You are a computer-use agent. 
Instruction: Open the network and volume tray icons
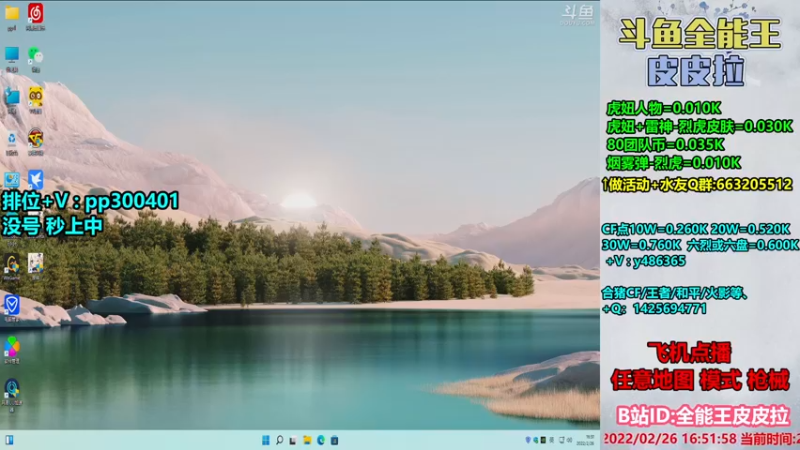pyautogui.click(x=565, y=440)
